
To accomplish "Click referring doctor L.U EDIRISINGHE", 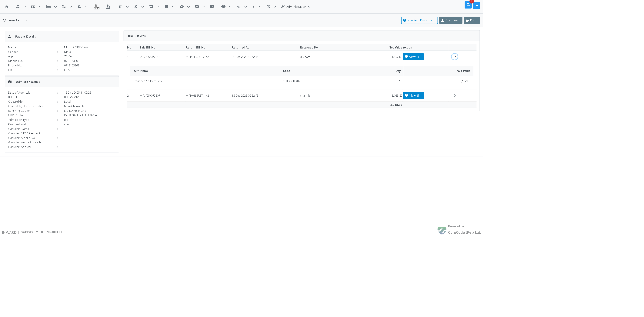I will pos(75,111).
